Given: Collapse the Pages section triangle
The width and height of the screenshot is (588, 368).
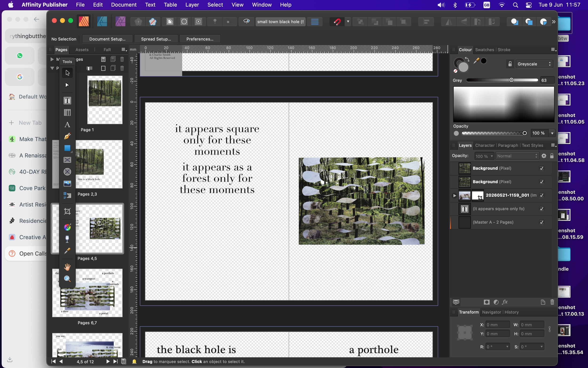Looking at the screenshot, I should [x=52, y=68].
